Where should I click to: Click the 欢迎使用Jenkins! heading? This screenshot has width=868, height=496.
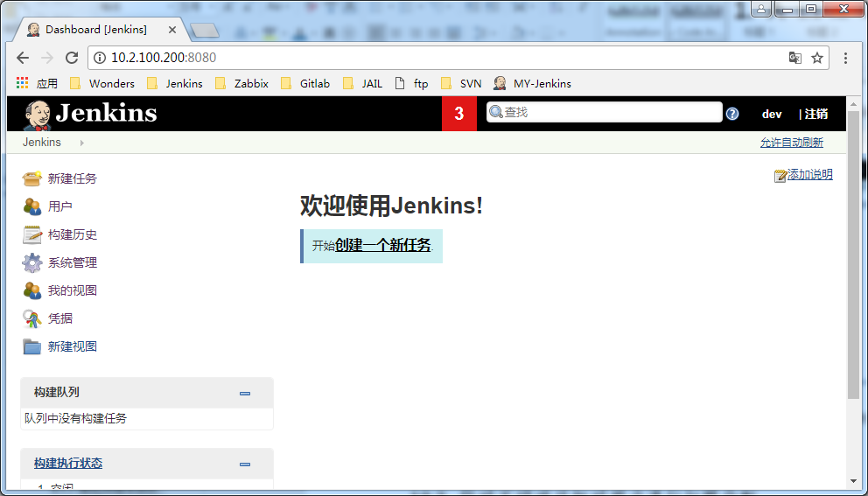point(391,206)
